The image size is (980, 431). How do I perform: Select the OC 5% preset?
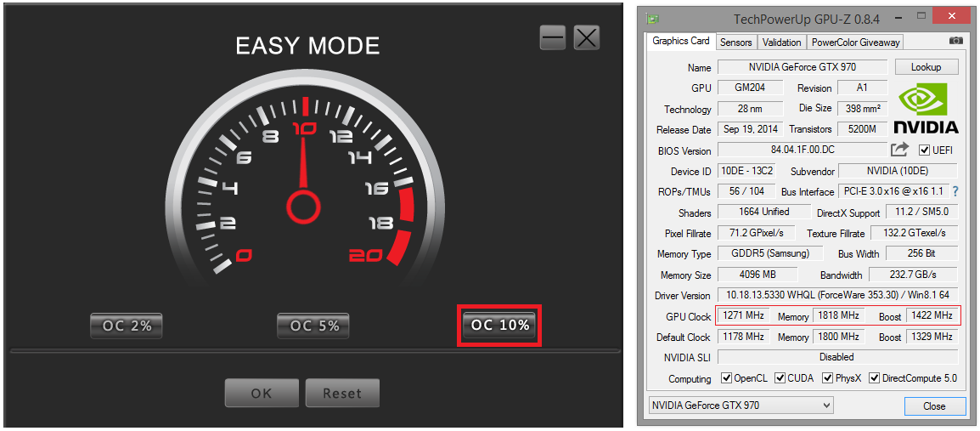click(313, 326)
